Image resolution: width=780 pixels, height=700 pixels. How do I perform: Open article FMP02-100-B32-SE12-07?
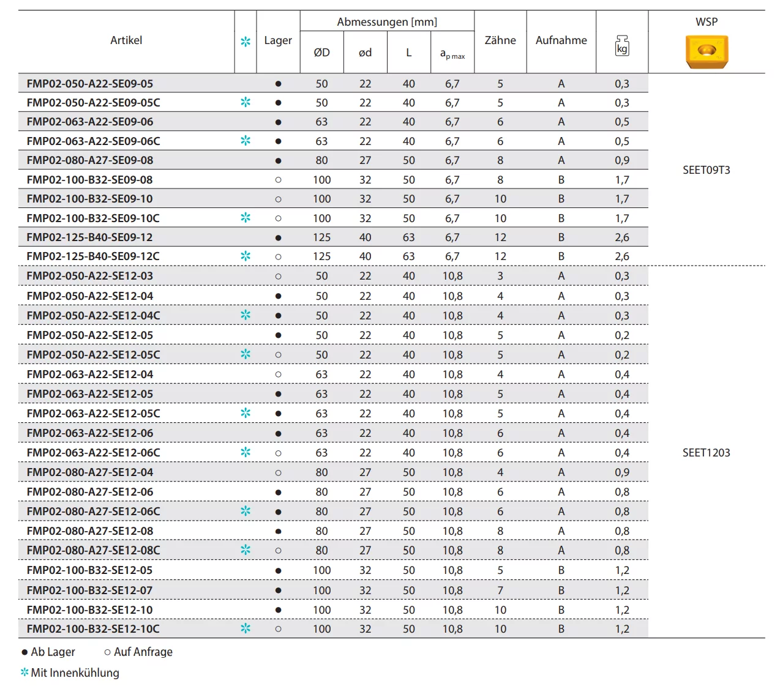89,590
